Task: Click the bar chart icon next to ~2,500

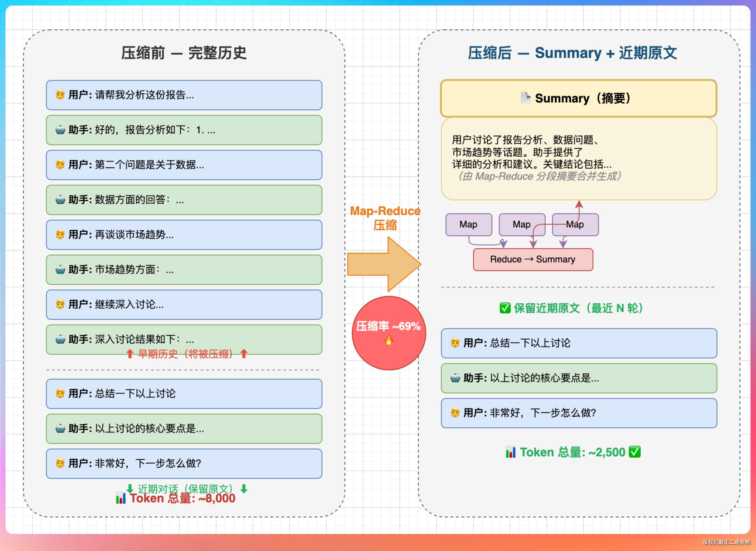Action: (x=511, y=452)
